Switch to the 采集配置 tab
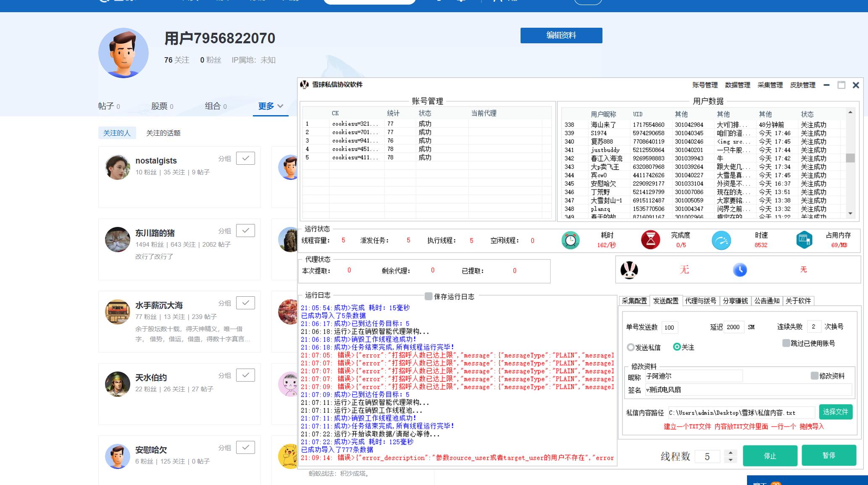 pos(634,301)
